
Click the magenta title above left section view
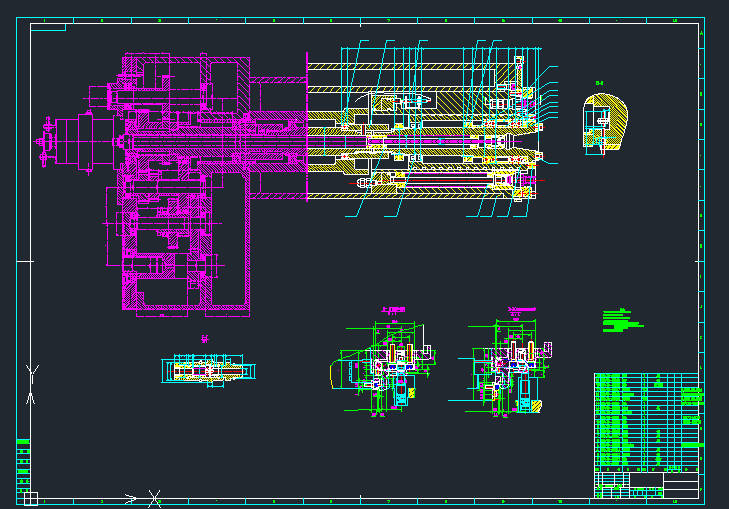point(392,309)
